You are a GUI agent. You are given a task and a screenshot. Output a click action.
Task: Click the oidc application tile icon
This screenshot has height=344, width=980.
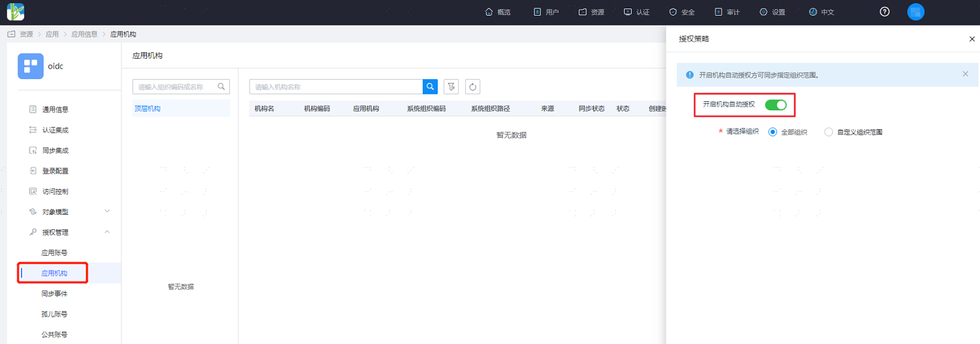pyautogui.click(x=31, y=66)
